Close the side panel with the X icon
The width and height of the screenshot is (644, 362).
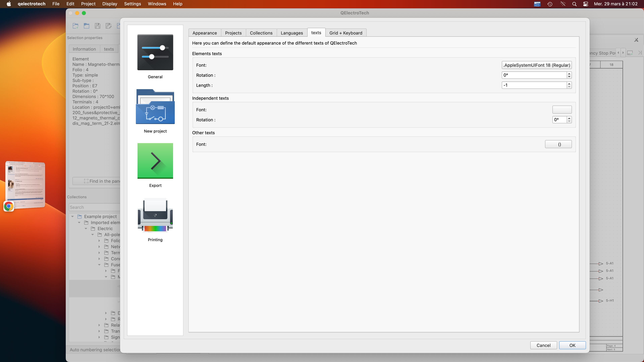pos(636,40)
